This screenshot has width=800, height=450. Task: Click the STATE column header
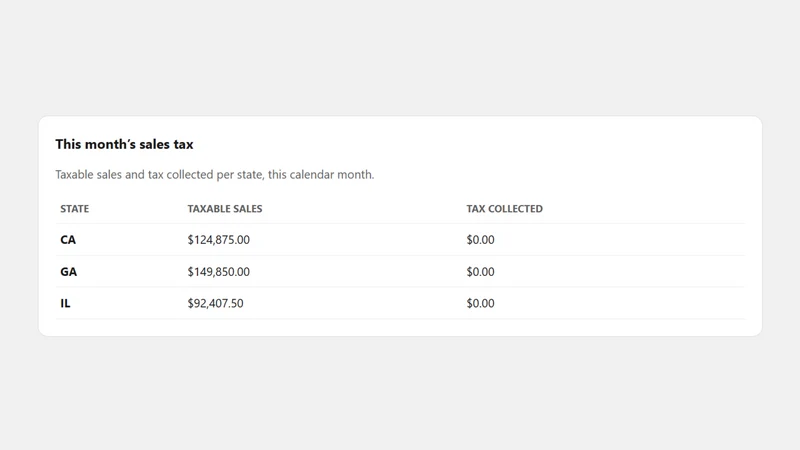point(74,209)
